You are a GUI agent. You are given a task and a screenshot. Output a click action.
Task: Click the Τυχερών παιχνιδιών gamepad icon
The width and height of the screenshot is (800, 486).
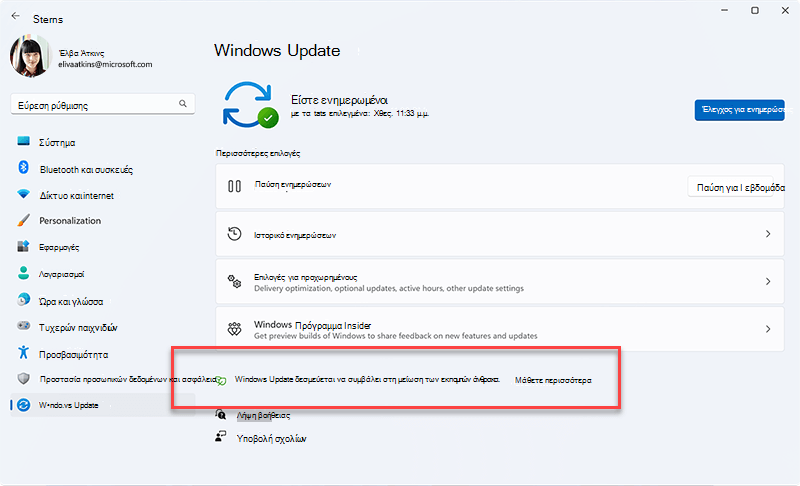[x=23, y=325]
